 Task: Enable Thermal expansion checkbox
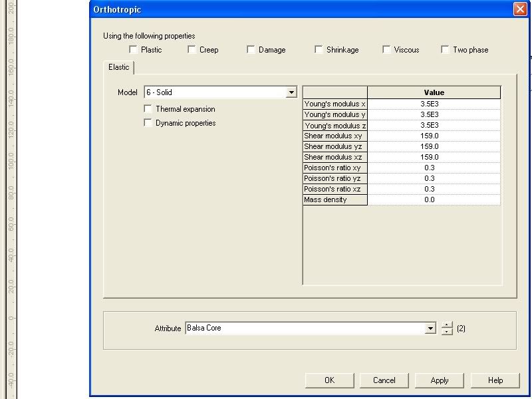(148, 108)
